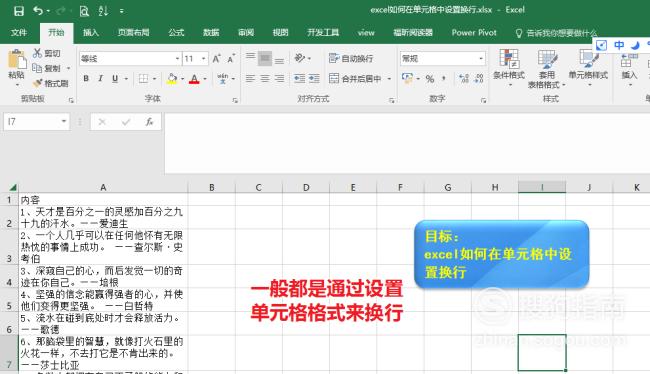Apply comma style
The image size is (650, 374).
(x=444, y=78)
